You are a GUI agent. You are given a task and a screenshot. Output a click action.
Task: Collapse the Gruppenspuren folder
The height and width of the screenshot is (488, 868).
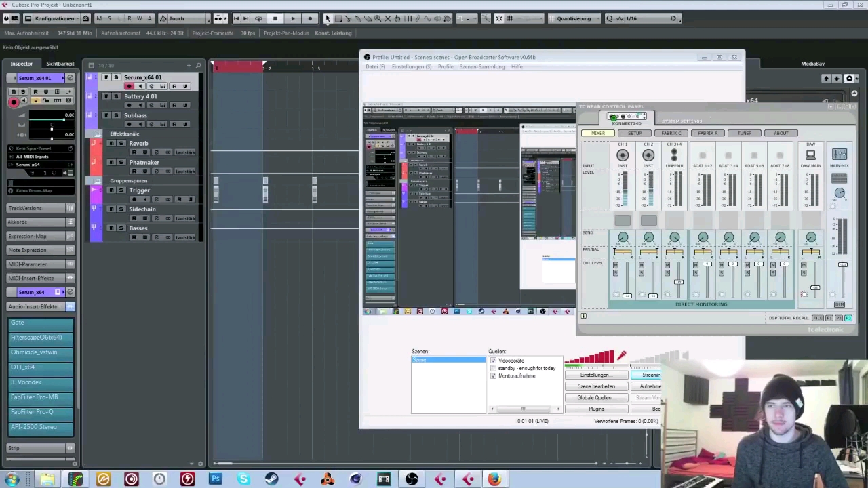[97, 181]
